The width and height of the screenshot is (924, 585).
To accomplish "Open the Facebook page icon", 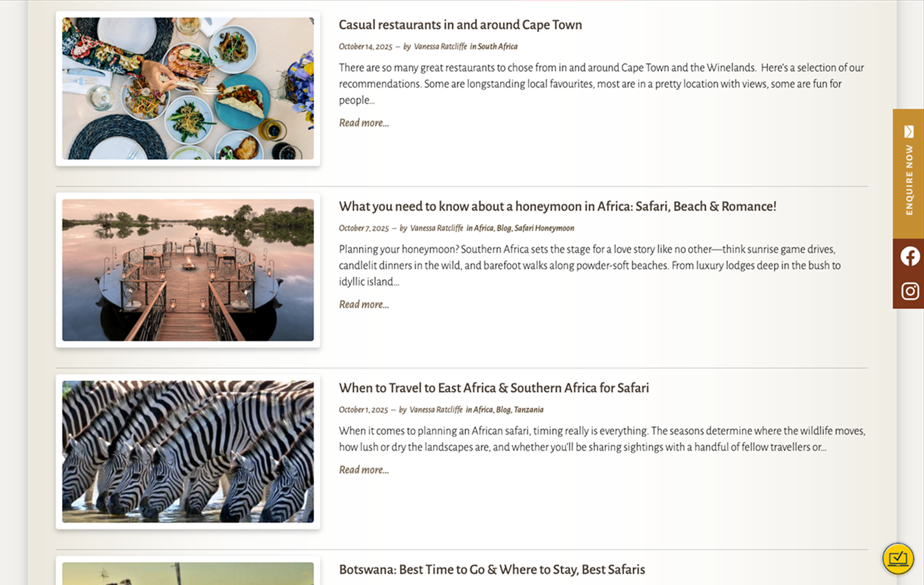I will coord(909,257).
